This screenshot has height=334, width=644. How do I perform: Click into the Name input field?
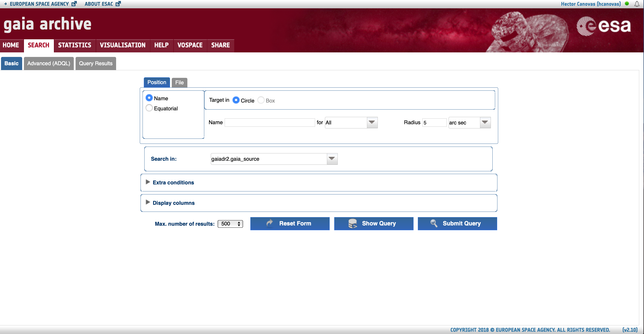pyautogui.click(x=270, y=123)
